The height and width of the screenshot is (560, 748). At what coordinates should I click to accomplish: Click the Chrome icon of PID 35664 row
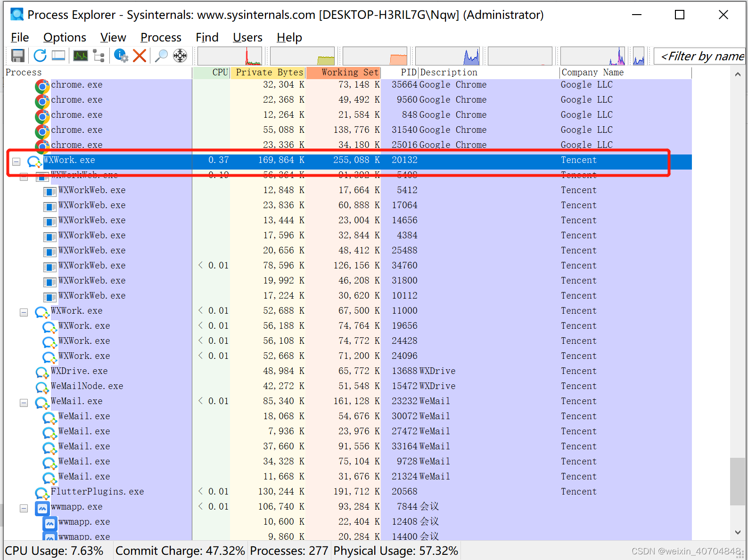coord(42,86)
